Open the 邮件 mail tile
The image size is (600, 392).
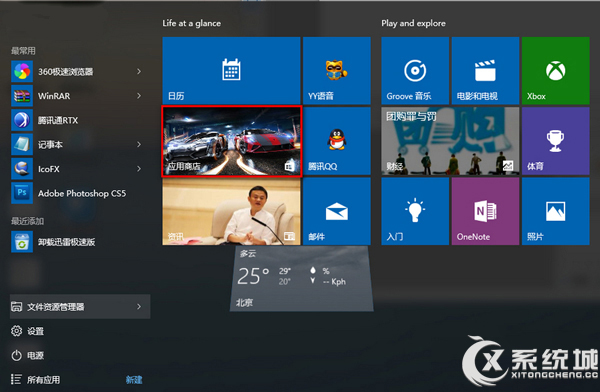click(337, 211)
